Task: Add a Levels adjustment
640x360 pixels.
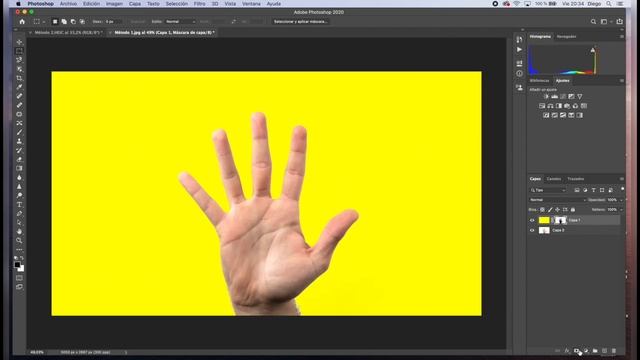Action: [555, 97]
